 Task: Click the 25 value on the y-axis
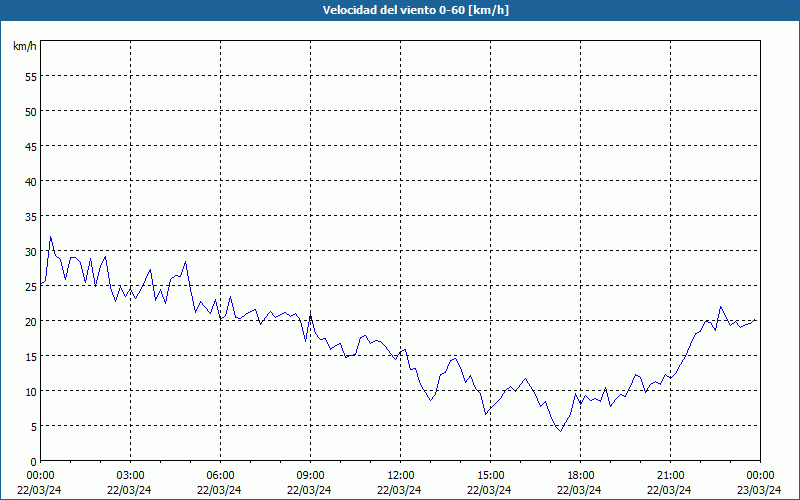[x=31, y=287]
